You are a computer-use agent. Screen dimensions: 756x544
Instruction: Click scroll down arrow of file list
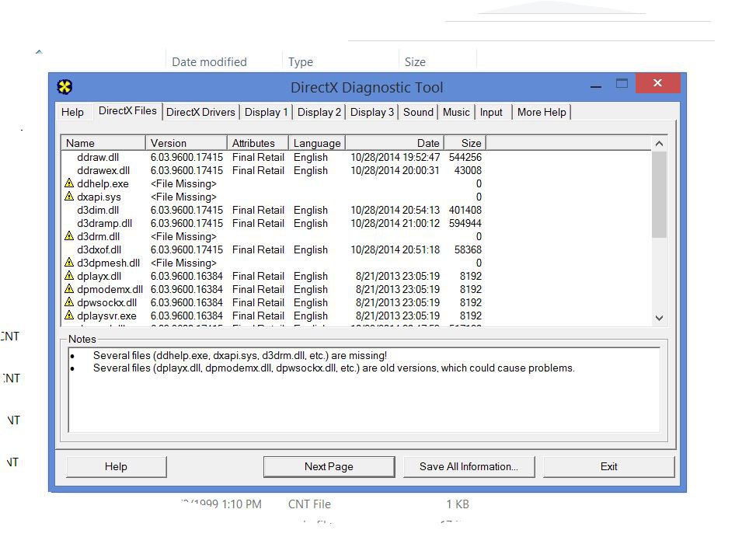tap(659, 319)
